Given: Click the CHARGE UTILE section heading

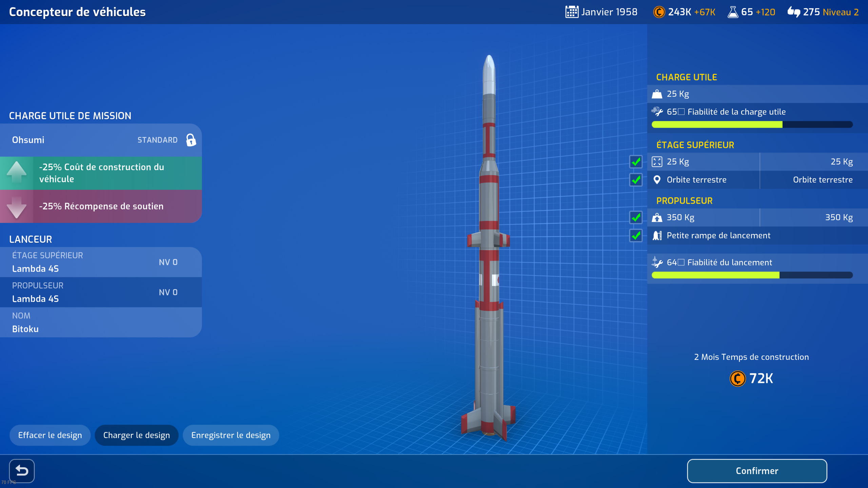Looking at the screenshot, I should [687, 77].
